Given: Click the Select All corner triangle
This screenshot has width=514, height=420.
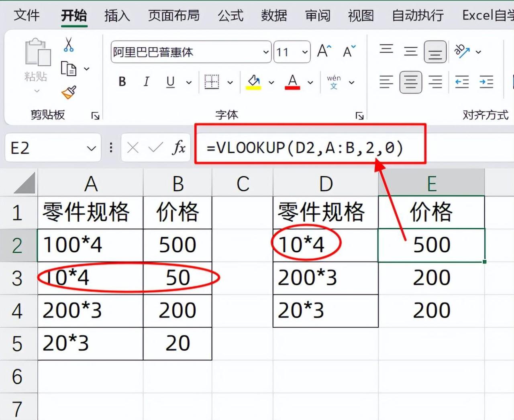Looking at the screenshot, I should pyautogui.click(x=24, y=183).
